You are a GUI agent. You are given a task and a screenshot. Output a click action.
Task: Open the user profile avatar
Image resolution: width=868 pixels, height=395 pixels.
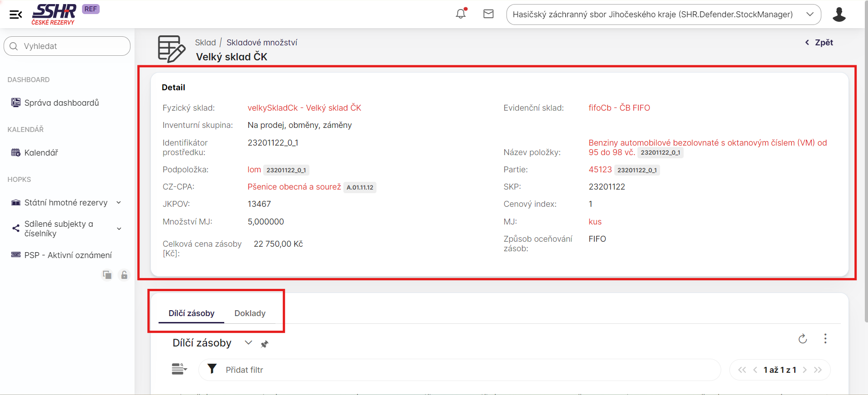click(x=839, y=15)
